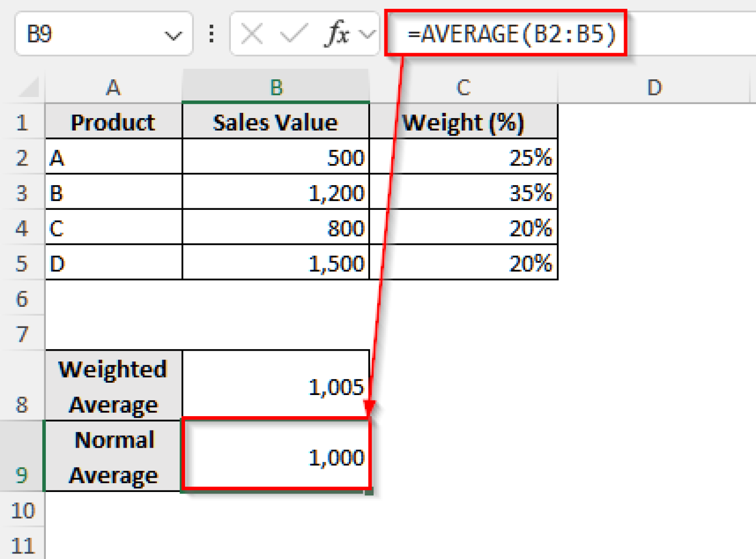Select row header 5
The image size is (756, 559).
click(x=23, y=263)
